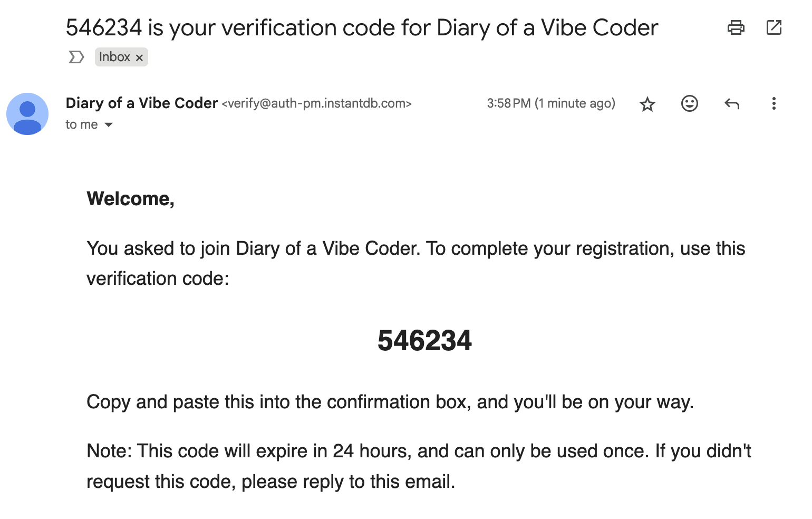The height and width of the screenshot is (519, 812).
Task: Open the three-dot More options menu
Action: click(774, 103)
